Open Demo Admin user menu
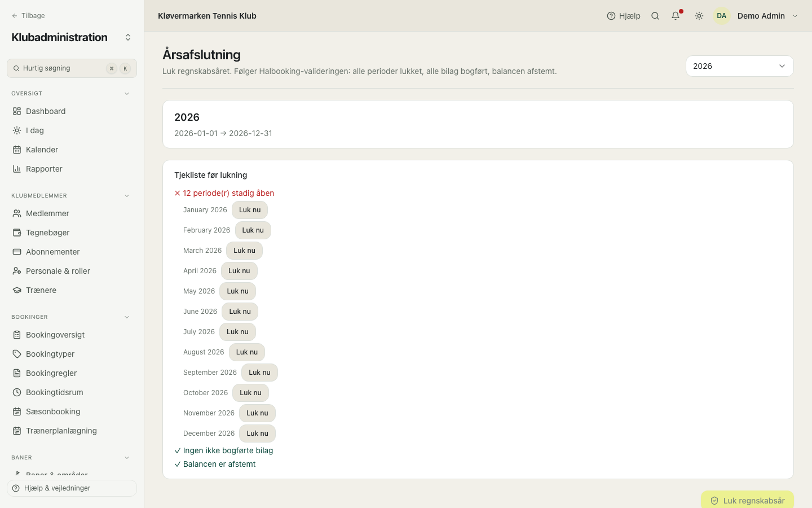The height and width of the screenshot is (508, 812). click(756, 16)
